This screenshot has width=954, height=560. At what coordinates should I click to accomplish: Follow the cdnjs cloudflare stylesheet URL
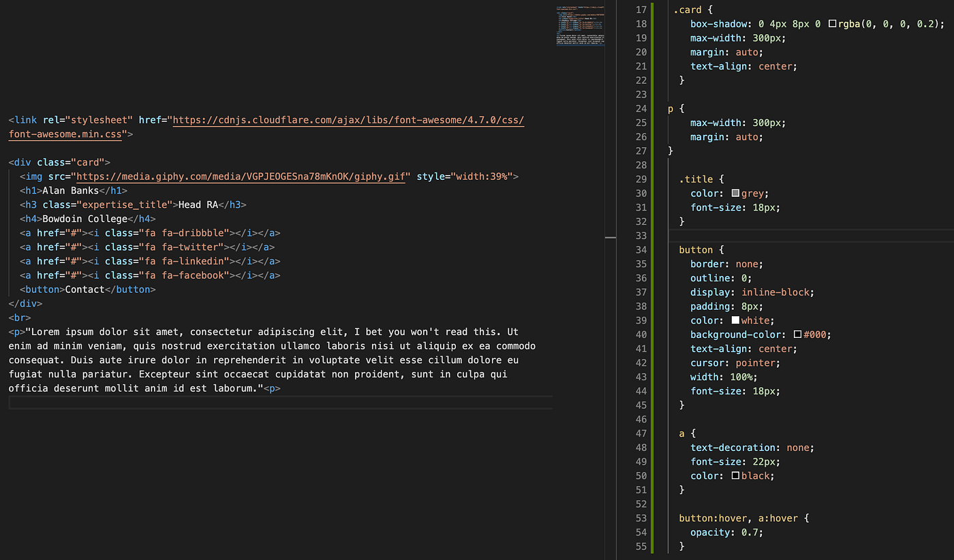tap(348, 121)
